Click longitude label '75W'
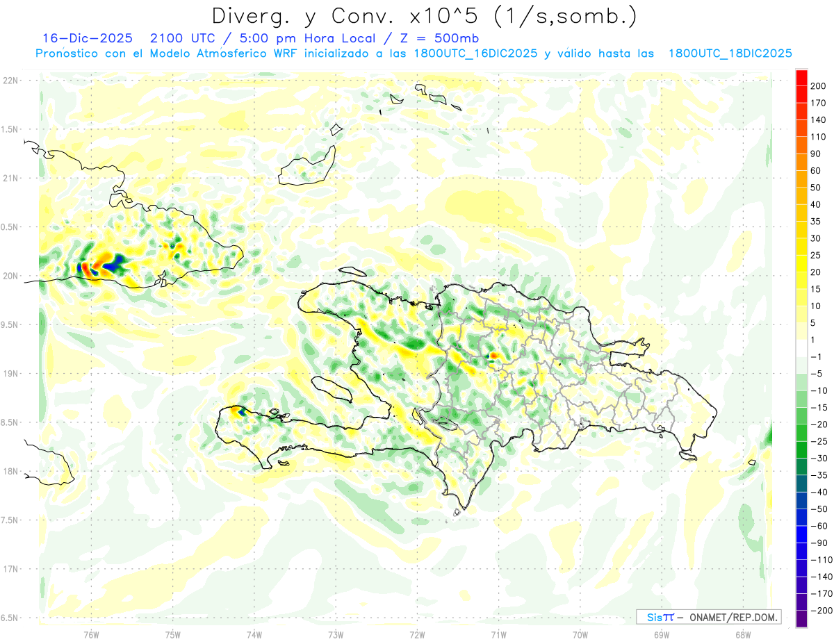 tap(173, 635)
